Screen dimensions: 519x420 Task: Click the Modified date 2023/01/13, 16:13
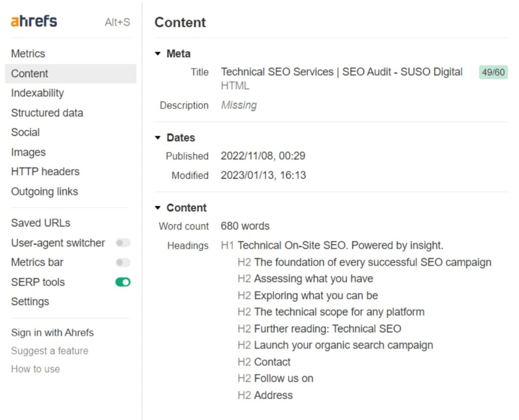[263, 175]
